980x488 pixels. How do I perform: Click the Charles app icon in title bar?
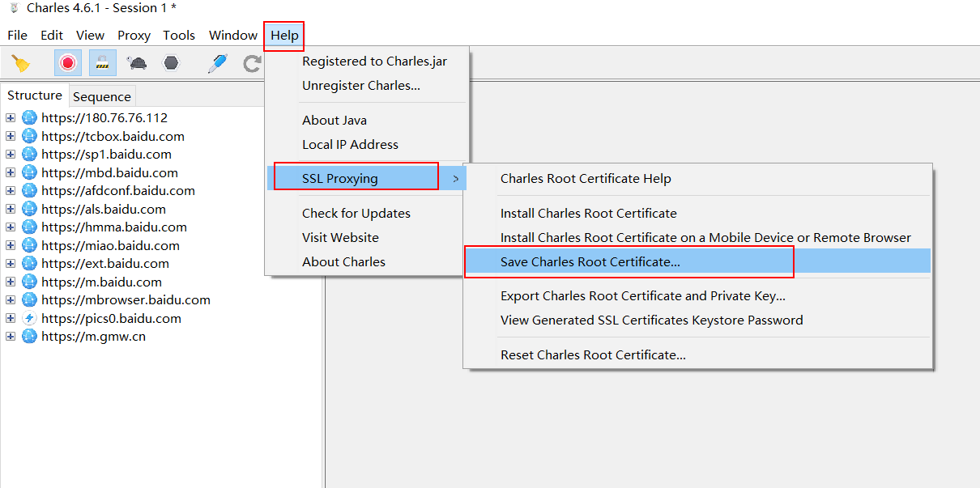[13, 8]
